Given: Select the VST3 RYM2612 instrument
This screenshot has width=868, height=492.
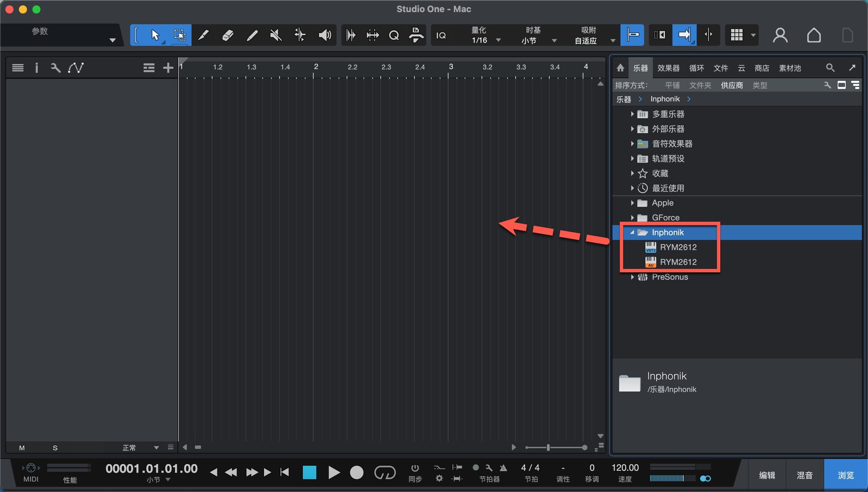Looking at the screenshot, I should coord(678,248).
